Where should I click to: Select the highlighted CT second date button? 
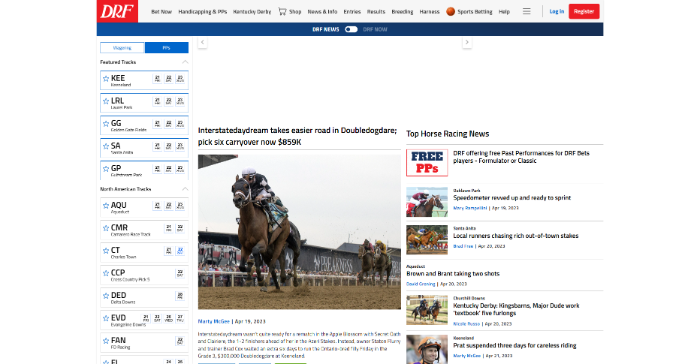tap(180, 251)
